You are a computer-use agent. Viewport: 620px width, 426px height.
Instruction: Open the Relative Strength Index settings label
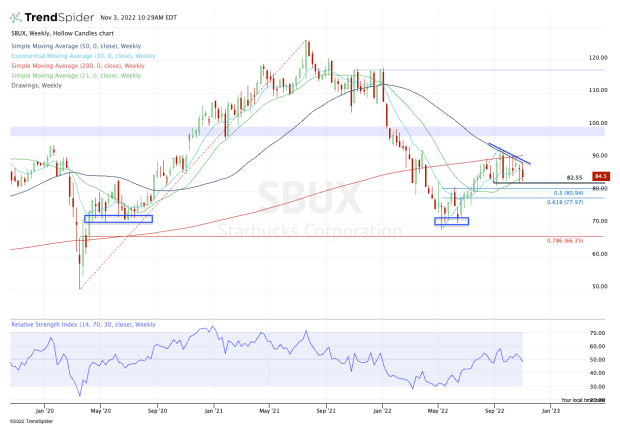pyautogui.click(x=83, y=324)
